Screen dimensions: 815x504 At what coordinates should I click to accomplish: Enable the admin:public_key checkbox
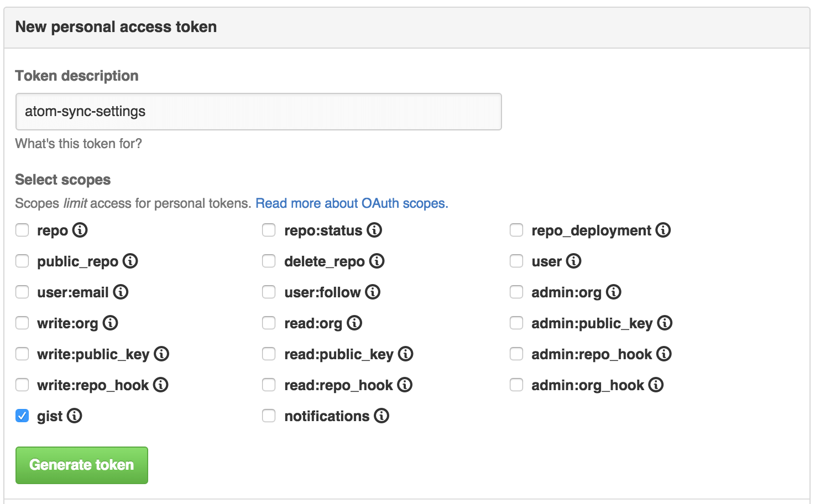(516, 323)
